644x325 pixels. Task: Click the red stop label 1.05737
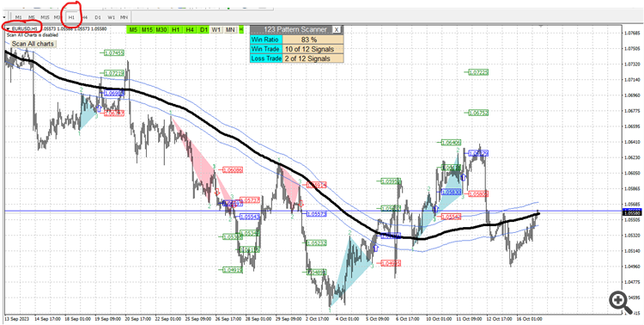[x=249, y=200]
